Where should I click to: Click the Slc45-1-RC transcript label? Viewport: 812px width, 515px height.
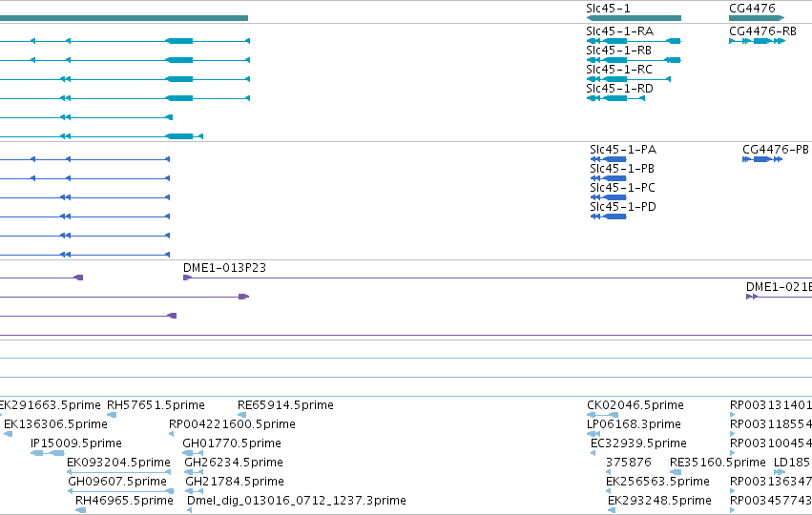click(619, 70)
